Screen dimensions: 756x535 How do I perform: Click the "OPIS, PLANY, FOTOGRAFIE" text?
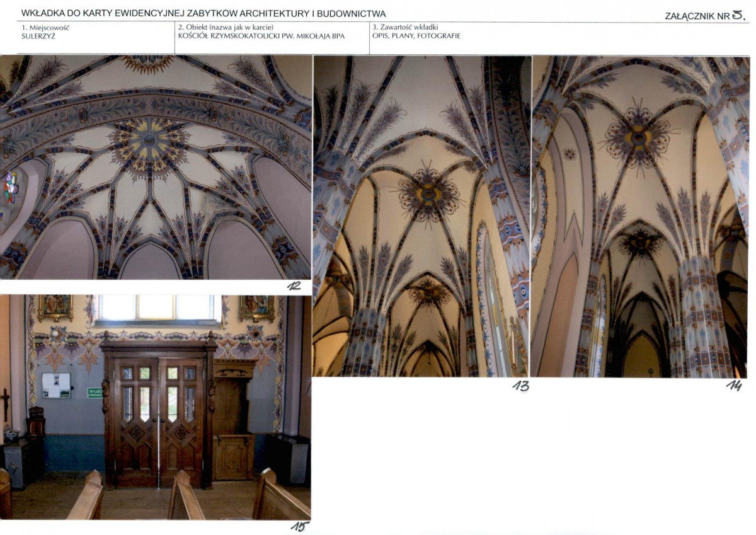coord(416,36)
